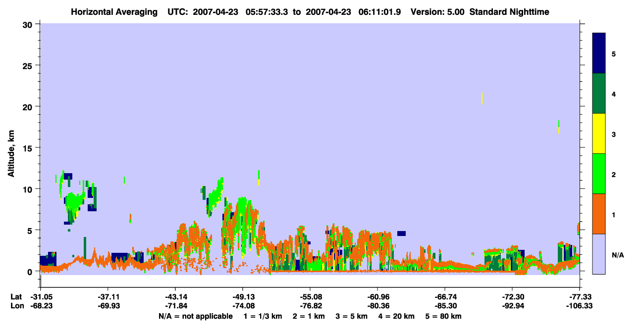Click the 'Lat' row label
Image resolution: width=644 pixels, height=330 pixels.
click(16, 297)
